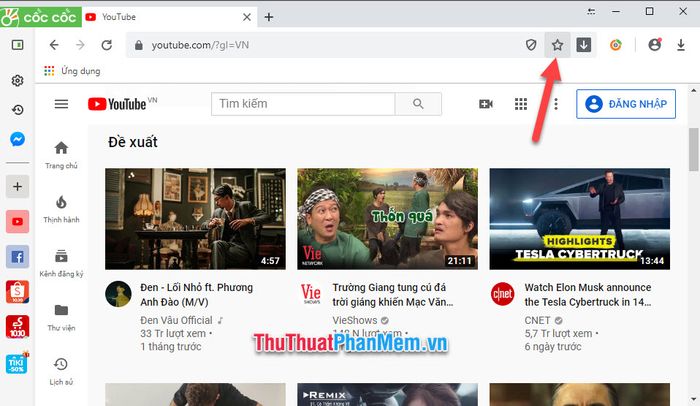Open the YouTube apps grid icon
The height and width of the screenshot is (406, 700).
521,104
